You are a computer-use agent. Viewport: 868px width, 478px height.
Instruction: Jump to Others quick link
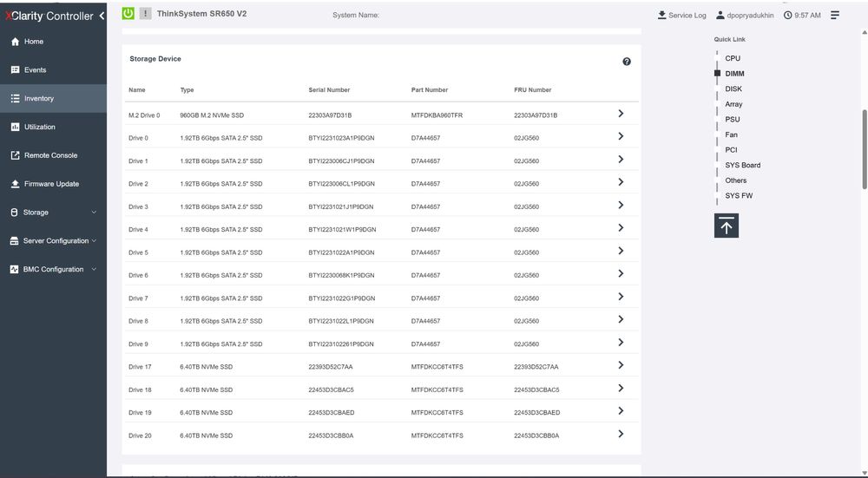coord(736,180)
